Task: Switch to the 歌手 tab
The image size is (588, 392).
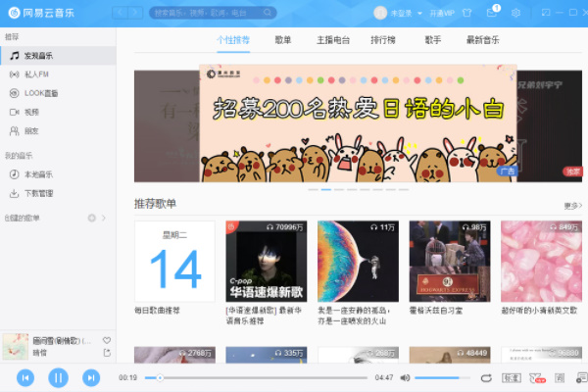Action: [x=433, y=40]
